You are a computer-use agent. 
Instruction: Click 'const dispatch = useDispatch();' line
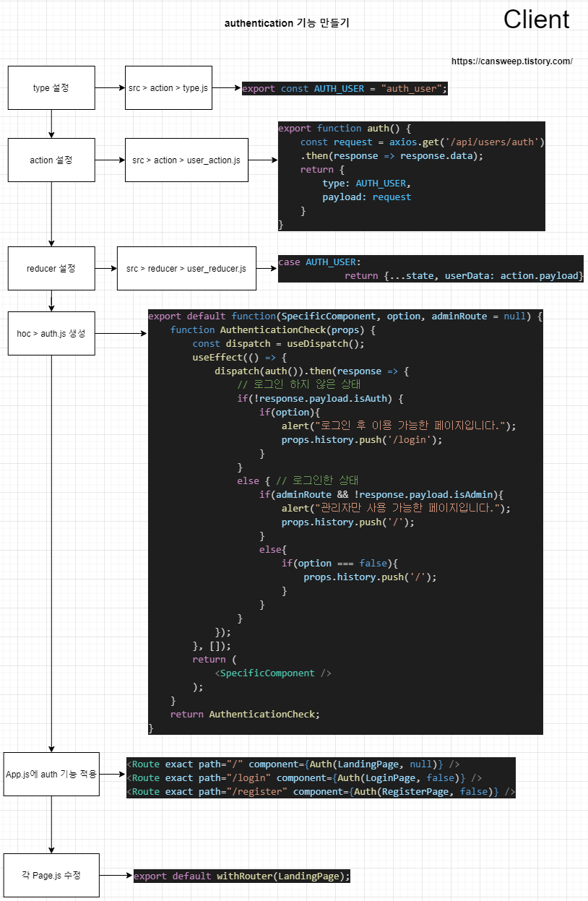[278, 344]
